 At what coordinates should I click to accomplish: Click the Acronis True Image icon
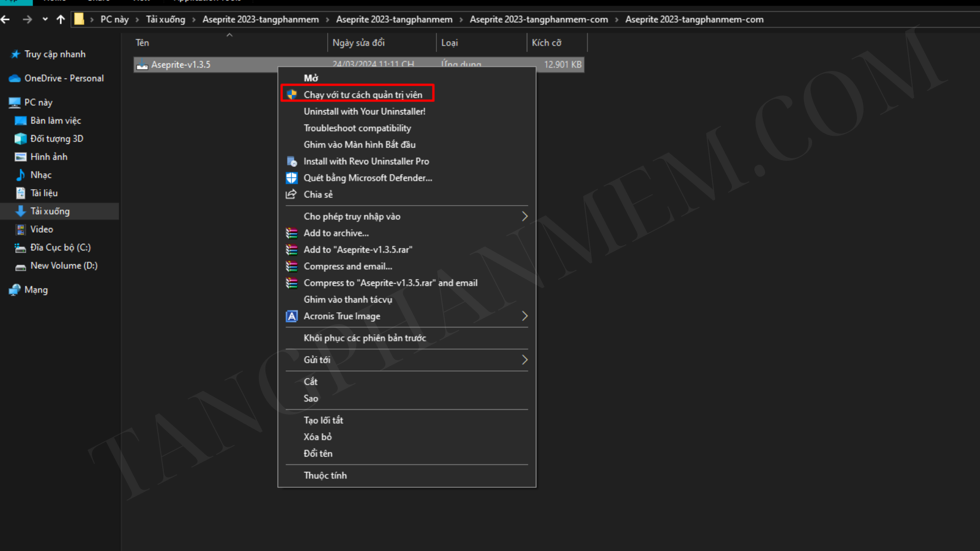291,316
